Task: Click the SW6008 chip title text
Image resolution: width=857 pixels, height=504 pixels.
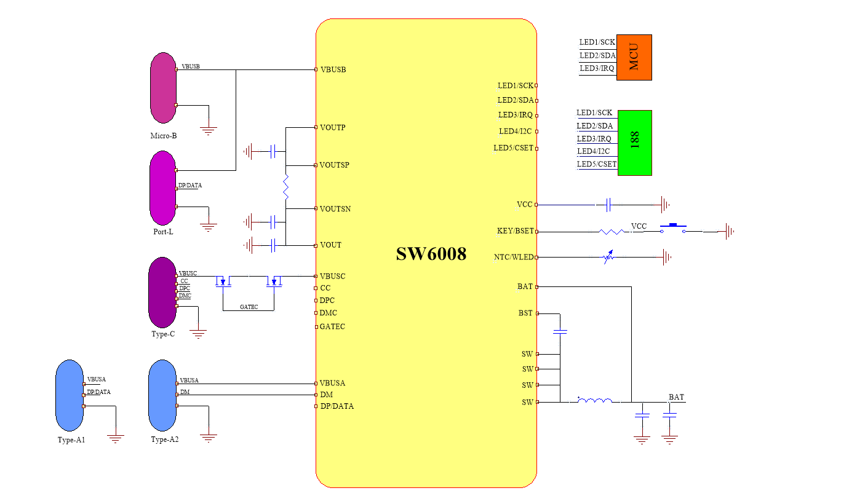Action: 431,254
